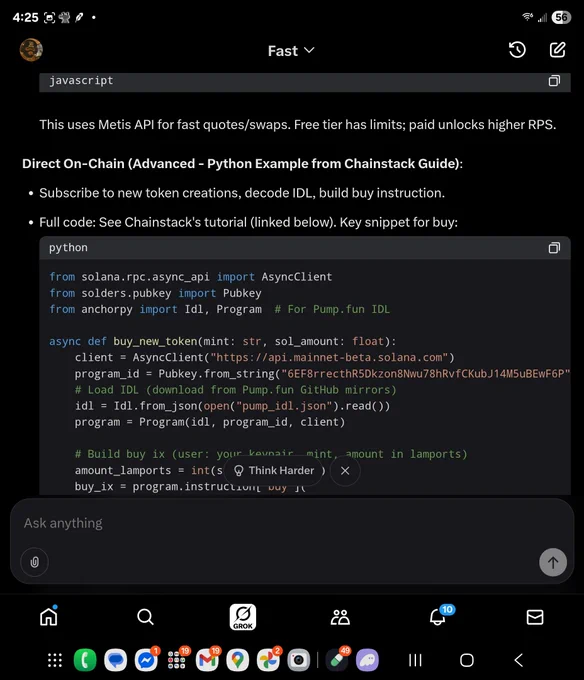Dismiss the Think Harder suggestion
Screen dimensions: 584x680
tap(345, 471)
